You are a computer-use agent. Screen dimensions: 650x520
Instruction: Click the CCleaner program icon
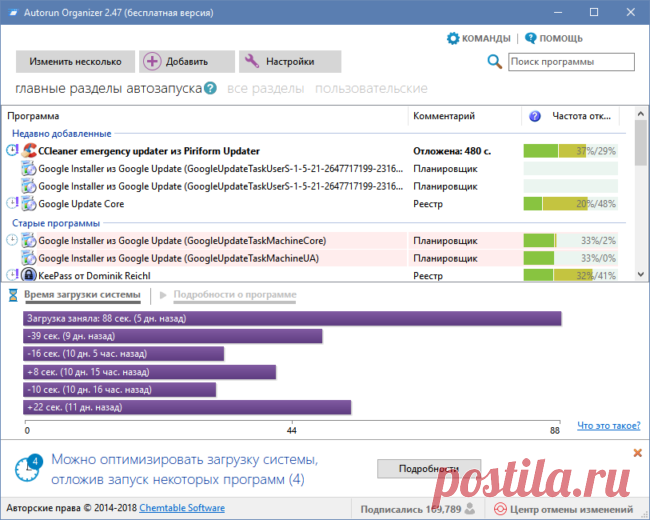tap(29, 151)
